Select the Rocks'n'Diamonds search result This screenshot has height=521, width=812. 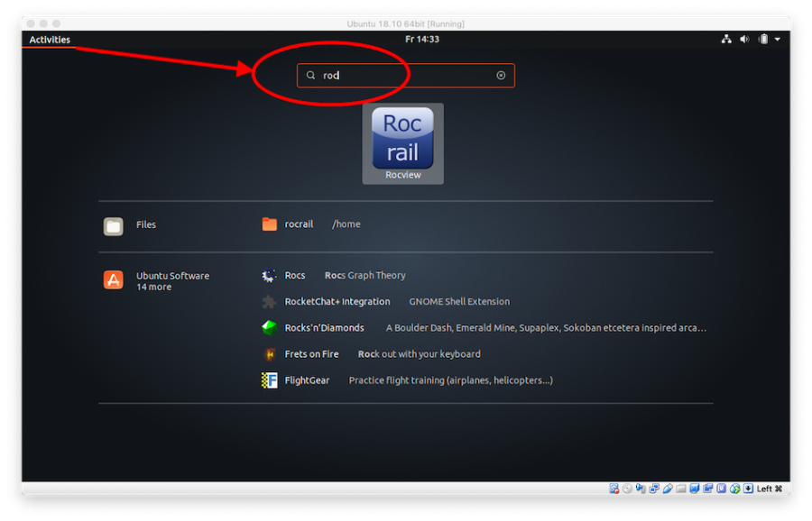[x=325, y=328]
